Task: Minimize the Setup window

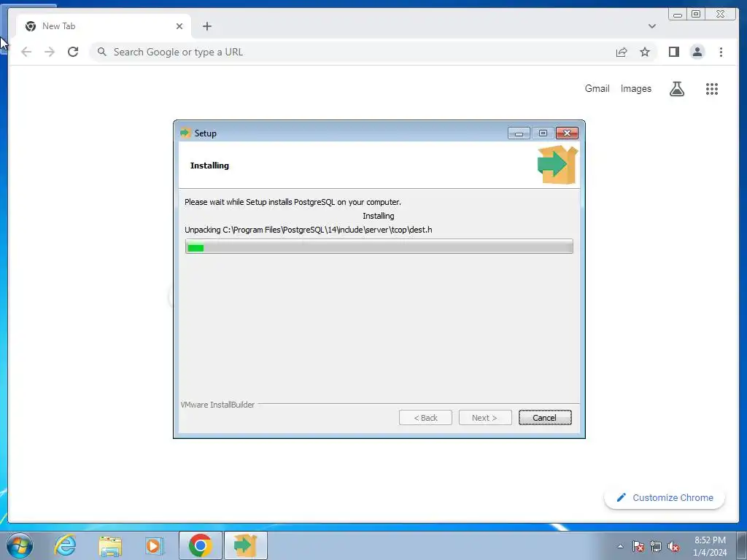Action: click(519, 133)
